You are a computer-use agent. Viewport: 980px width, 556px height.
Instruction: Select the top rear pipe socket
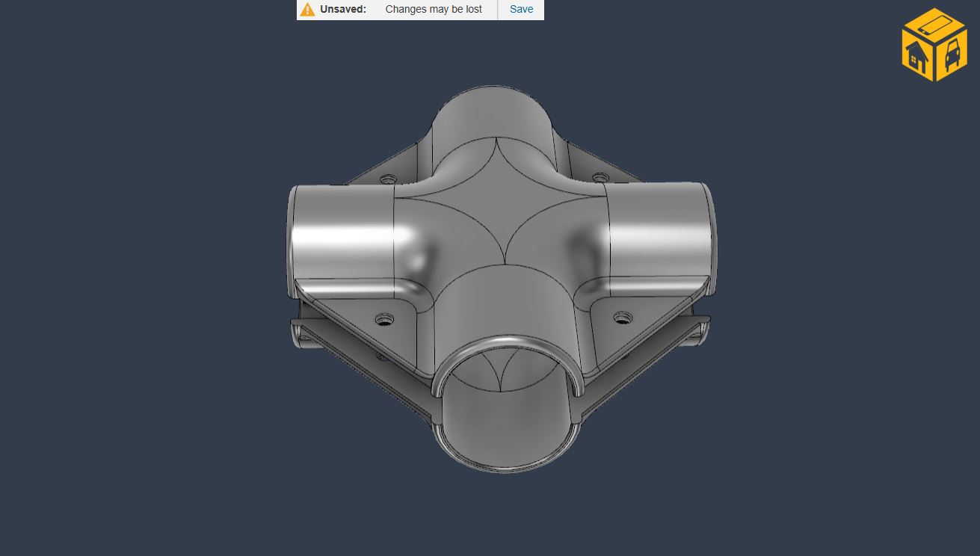pyautogui.click(x=490, y=112)
